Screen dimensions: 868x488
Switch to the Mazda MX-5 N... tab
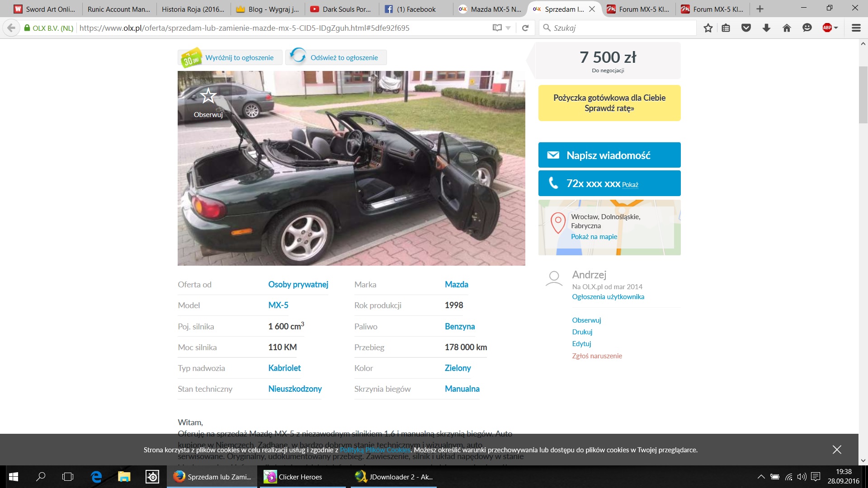(x=491, y=9)
